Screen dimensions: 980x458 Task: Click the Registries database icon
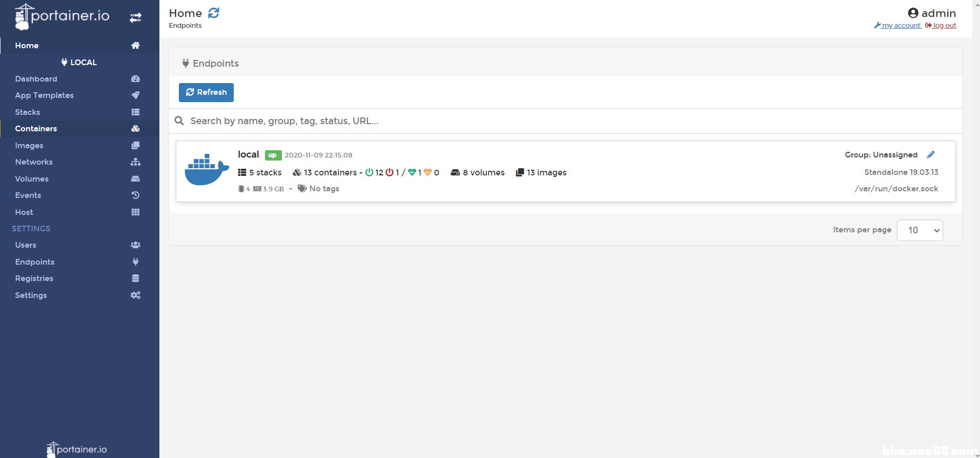[x=135, y=278]
